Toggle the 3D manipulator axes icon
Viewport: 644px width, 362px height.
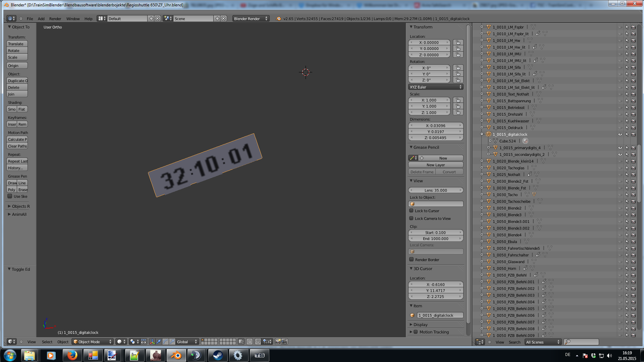pos(152,342)
